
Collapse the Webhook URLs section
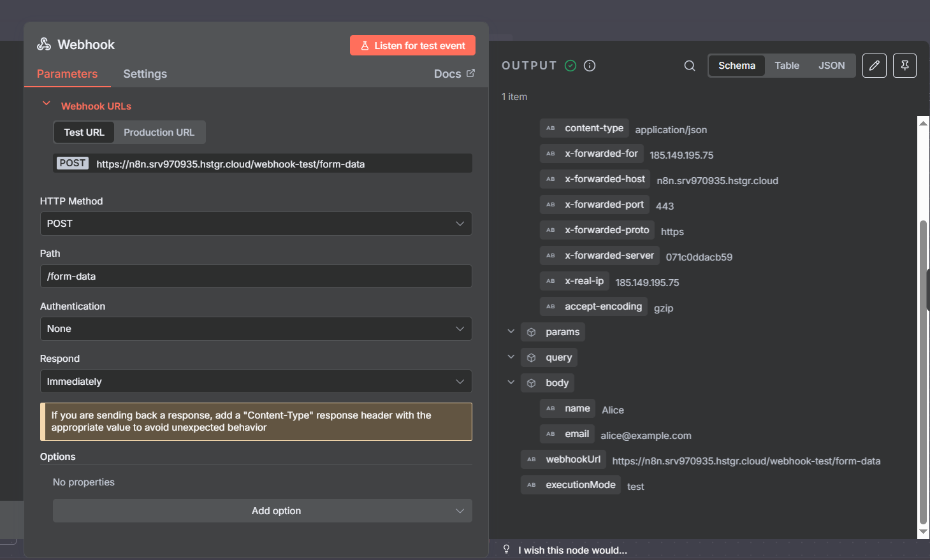[x=46, y=104]
